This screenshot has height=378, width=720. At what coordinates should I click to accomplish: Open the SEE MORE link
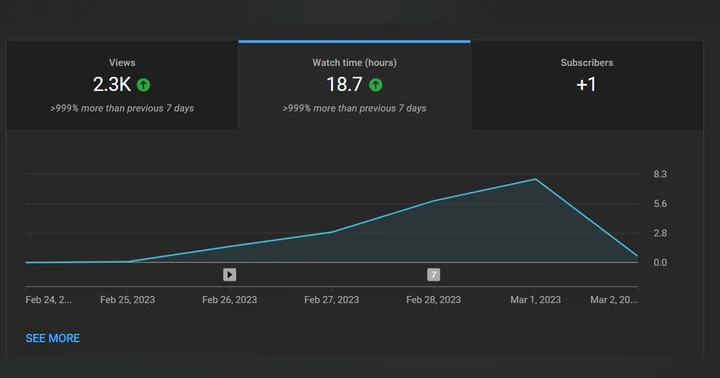[x=53, y=339]
